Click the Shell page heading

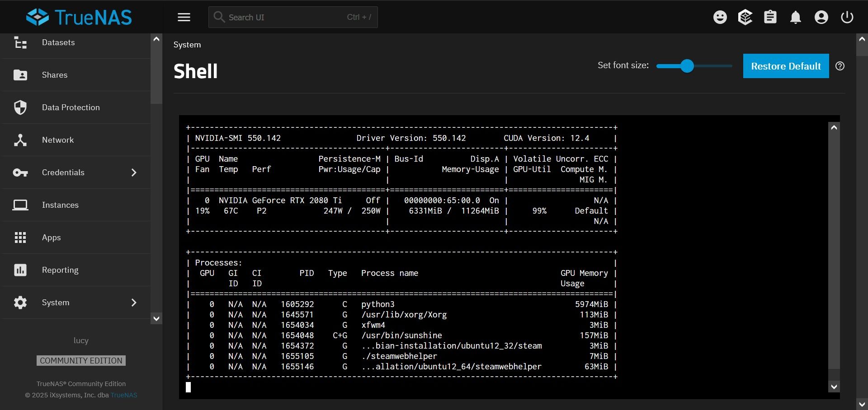(196, 71)
